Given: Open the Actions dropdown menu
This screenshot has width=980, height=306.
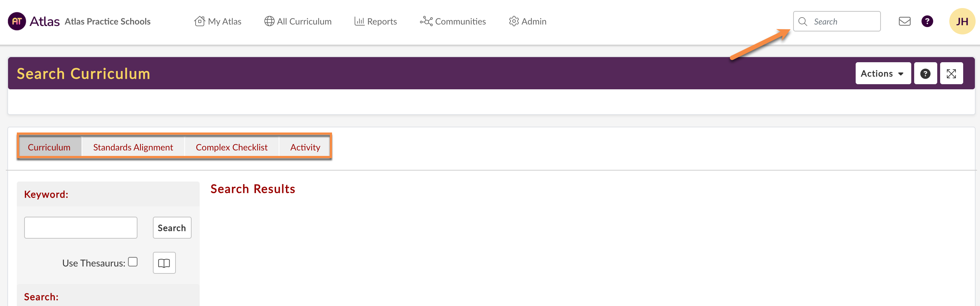Looking at the screenshot, I should click(883, 74).
